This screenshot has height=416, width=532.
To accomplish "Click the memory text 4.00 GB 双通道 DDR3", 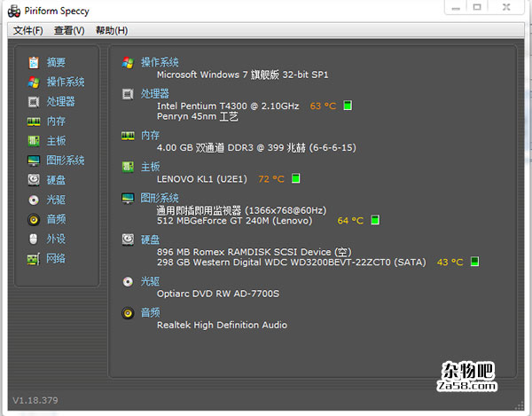I will coord(205,148).
